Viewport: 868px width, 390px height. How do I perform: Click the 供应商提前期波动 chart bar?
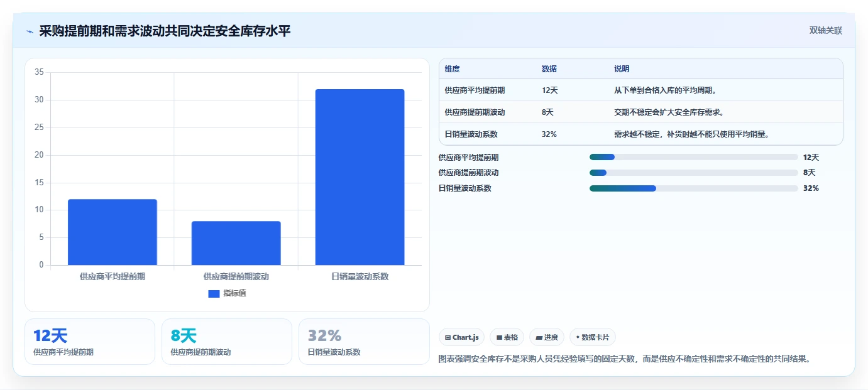(x=236, y=243)
